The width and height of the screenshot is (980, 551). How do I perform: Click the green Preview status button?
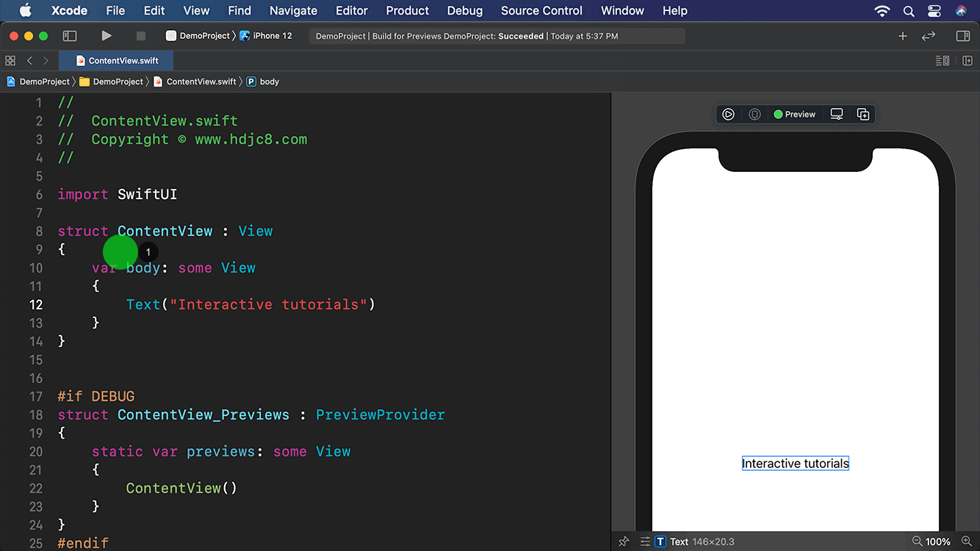(794, 114)
